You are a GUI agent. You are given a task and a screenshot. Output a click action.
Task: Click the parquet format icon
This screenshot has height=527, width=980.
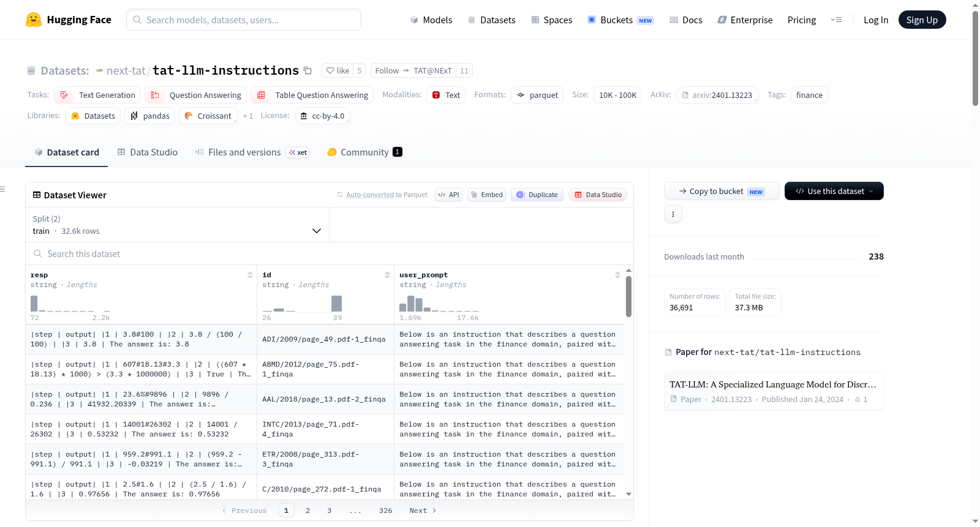[521, 95]
